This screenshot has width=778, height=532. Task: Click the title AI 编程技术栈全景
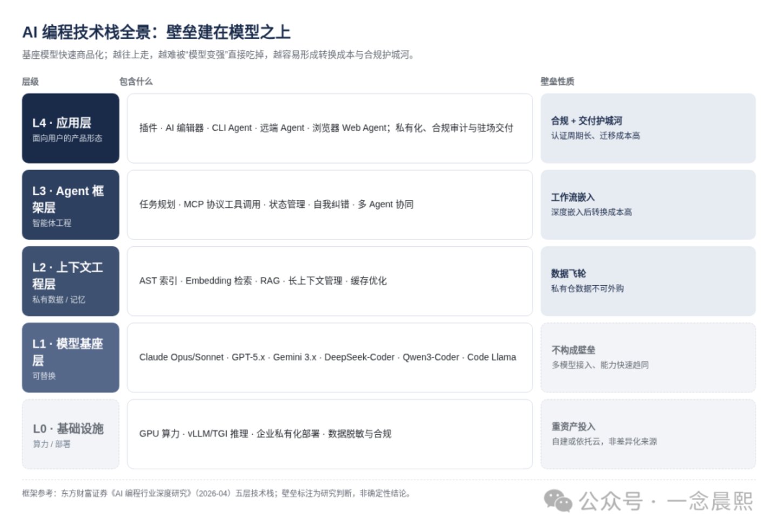(86, 32)
